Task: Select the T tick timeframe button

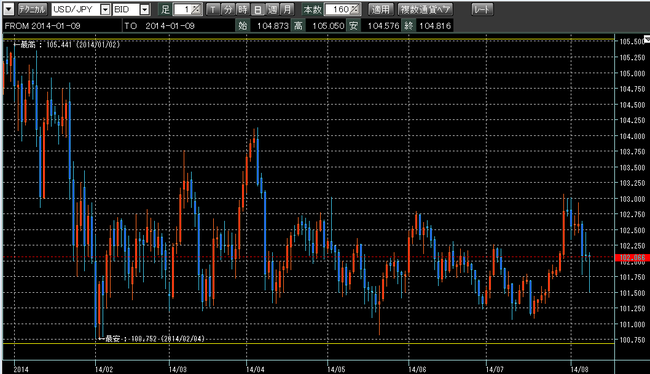Action: coord(213,9)
